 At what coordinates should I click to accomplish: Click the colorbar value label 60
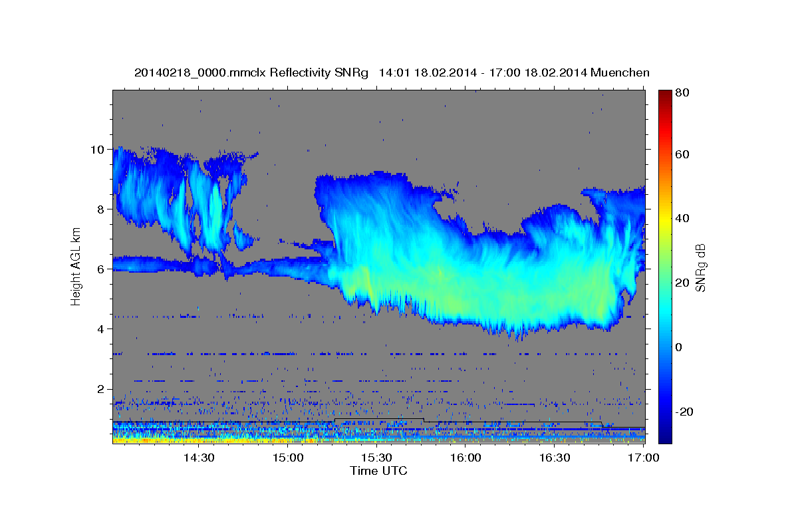[682, 154]
